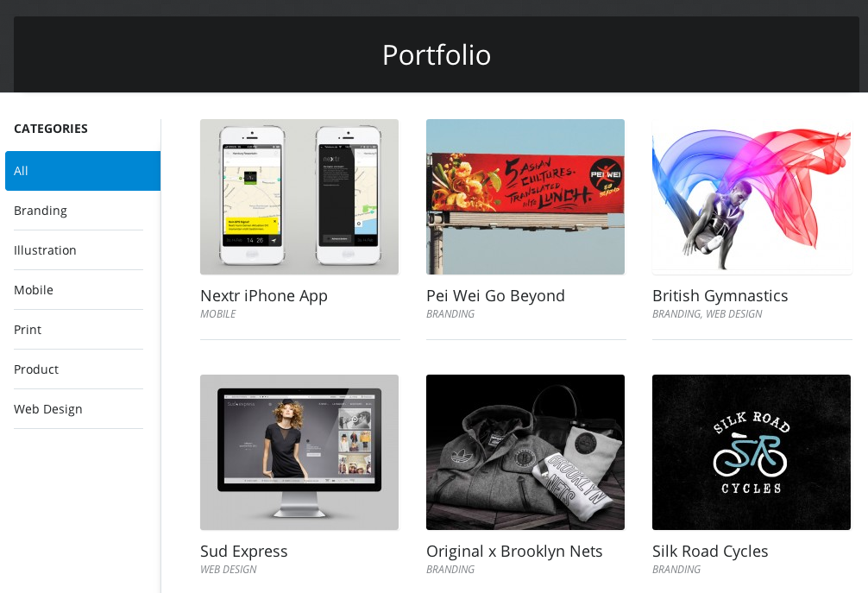Open the Pei Wei Go Beyond title

[495, 296]
